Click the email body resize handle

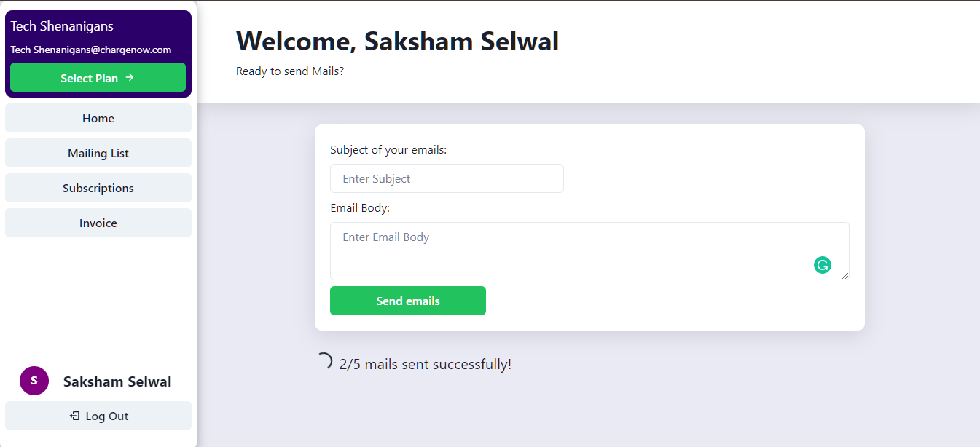pos(845,276)
